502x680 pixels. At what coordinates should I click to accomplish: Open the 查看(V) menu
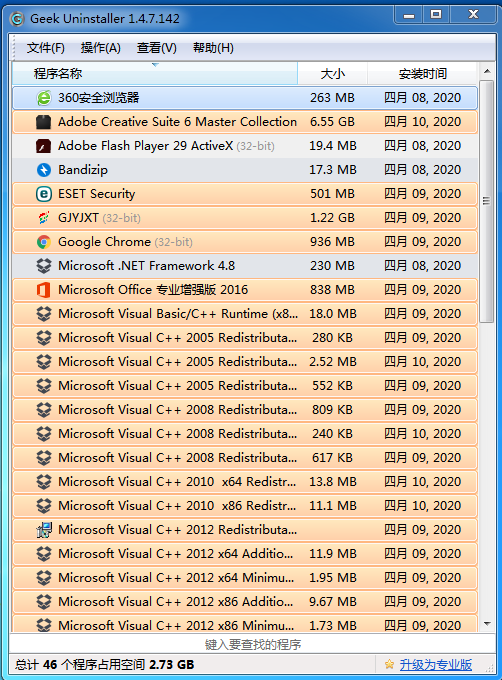tap(156, 48)
